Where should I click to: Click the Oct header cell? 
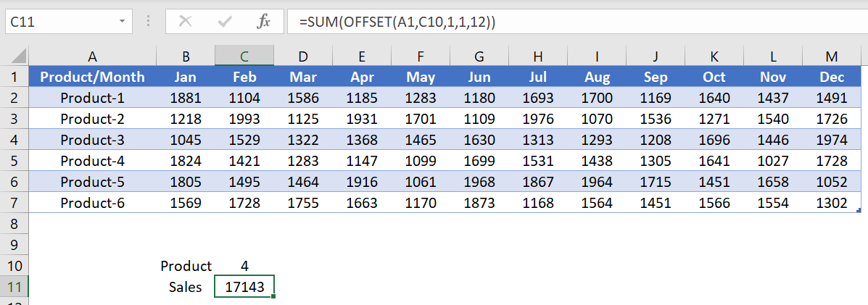[x=714, y=77]
